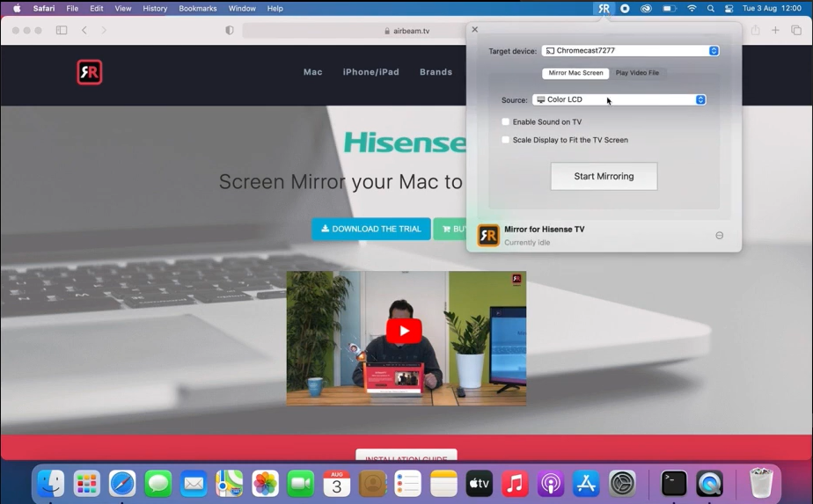This screenshot has height=504, width=813.
Task: Switch to the Mirror Mac Screen tab
Action: click(575, 73)
